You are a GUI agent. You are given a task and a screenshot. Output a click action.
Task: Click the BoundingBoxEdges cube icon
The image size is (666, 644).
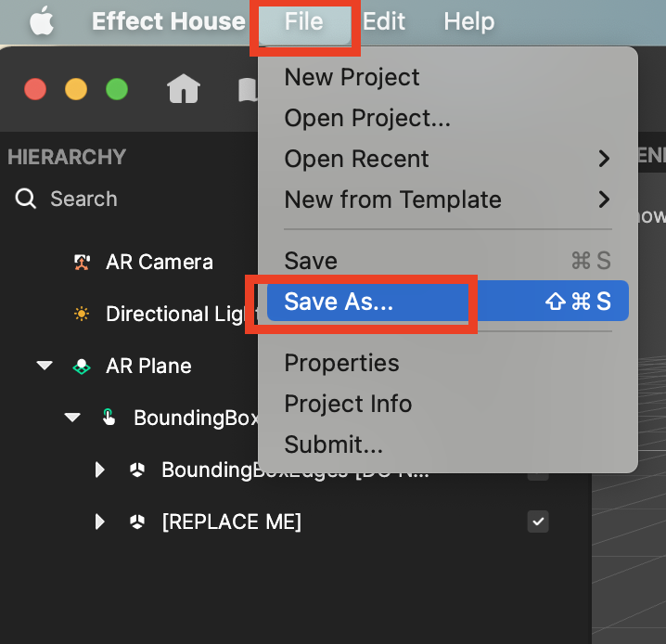137,470
